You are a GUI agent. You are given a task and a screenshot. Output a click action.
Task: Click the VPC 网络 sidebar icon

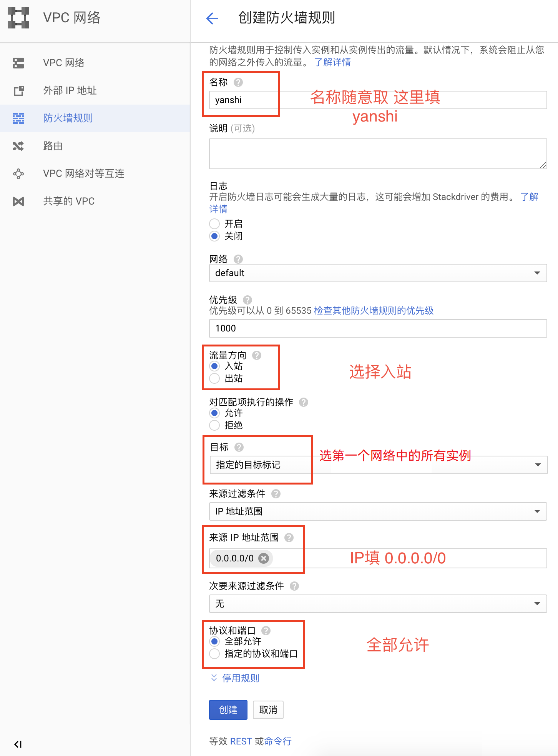click(18, 63)
